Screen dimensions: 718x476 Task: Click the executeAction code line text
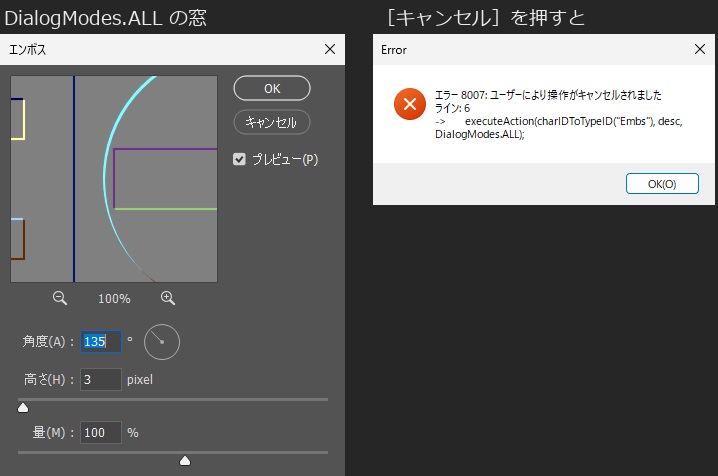[559, 128]
